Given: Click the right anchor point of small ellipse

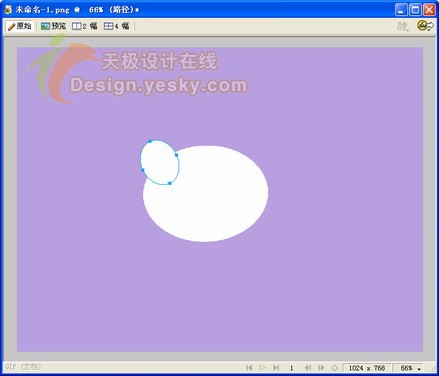Looking at the screenshot, I should [x=176, y=155].
